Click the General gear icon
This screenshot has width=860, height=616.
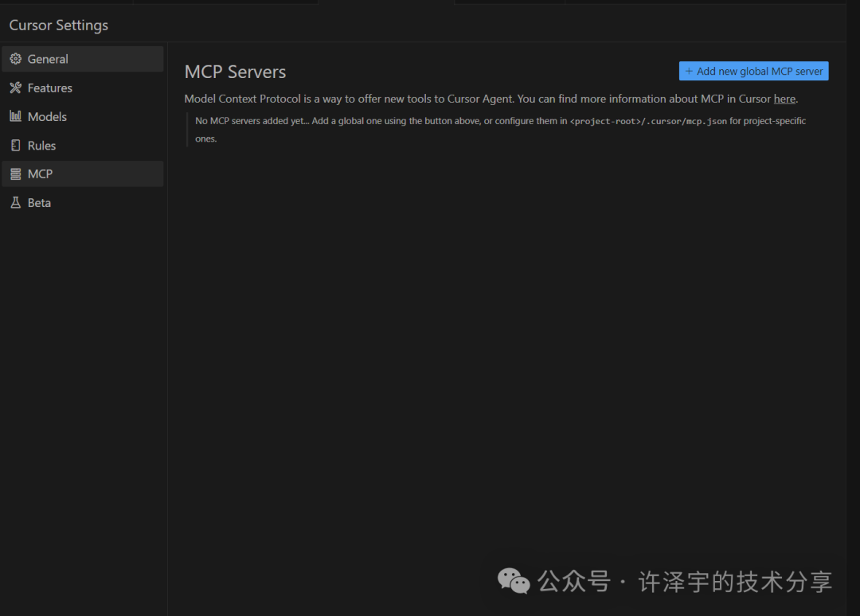tap(15, 59)
